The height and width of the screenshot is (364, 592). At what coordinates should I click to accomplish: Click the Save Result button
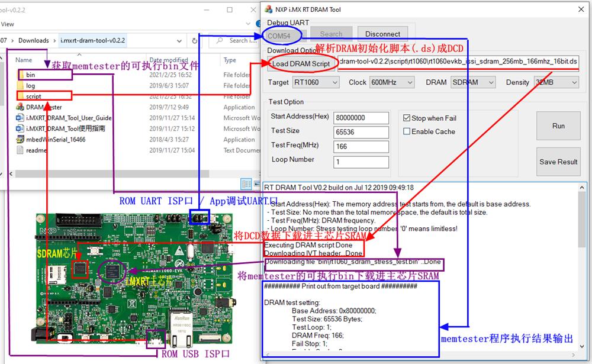[x=558, y=162]
